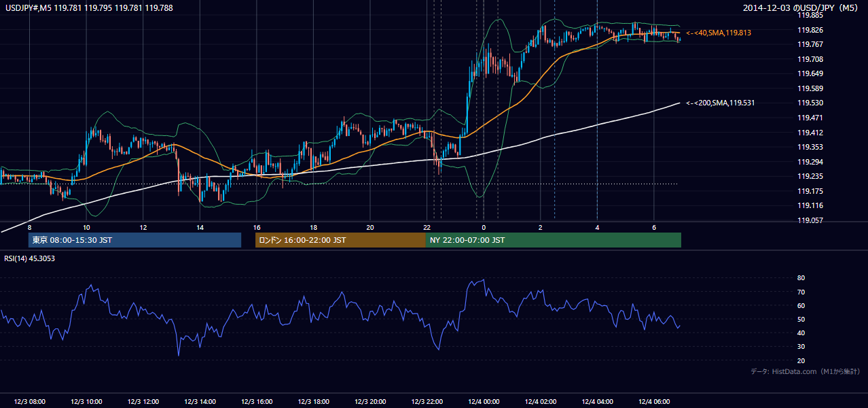Click RSI scale level 40
Image resolution: width=868 pixels, height=408 pixels.
pos(801,333)
